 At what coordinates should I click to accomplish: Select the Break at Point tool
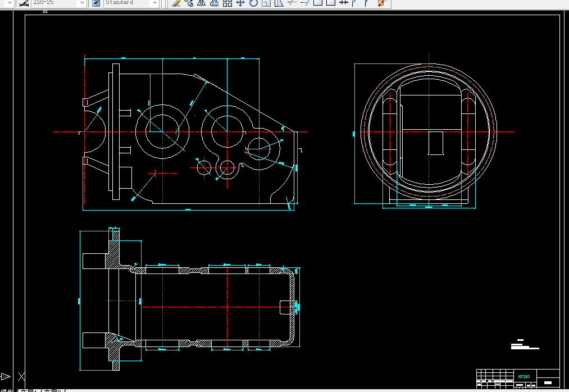coord(317,3)
